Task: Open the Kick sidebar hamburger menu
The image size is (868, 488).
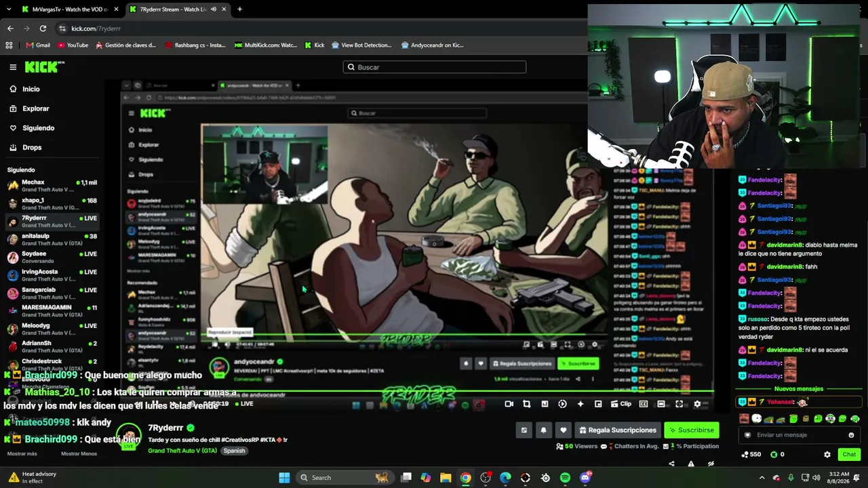Action: click(x=13, y=67)
